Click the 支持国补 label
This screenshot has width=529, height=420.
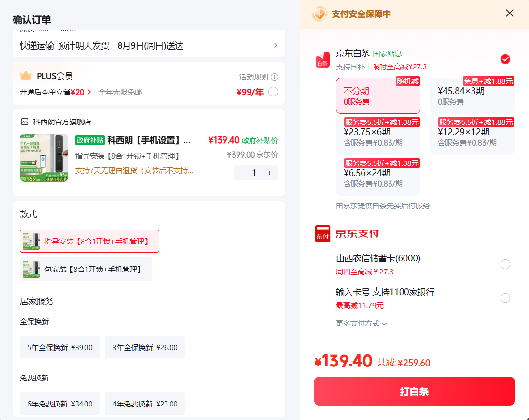click(x=350, y=67)
